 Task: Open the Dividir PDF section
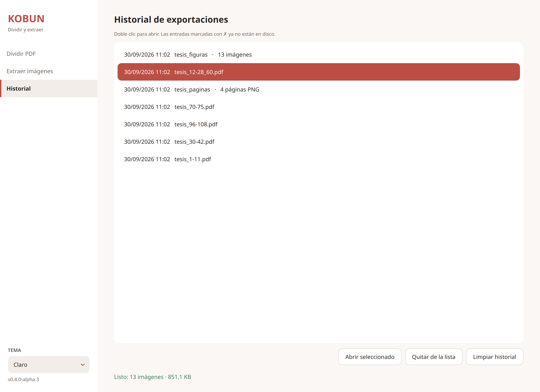[x=49, y=54]
